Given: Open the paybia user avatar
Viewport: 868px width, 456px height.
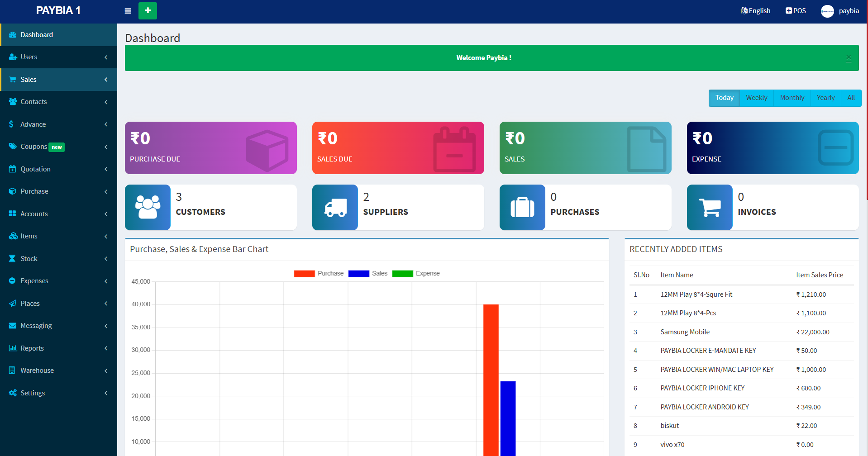Looking at the screenshot, I should click(x=827, y=11).
